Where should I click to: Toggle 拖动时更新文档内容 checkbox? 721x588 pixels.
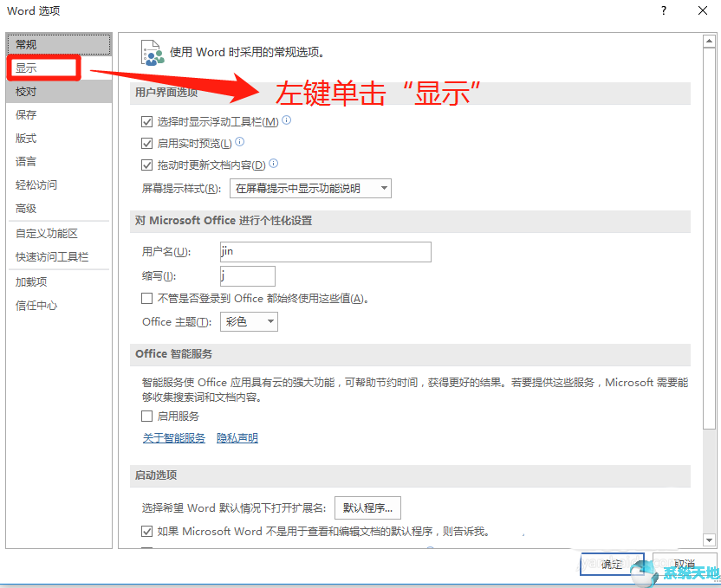pos(146,165)
